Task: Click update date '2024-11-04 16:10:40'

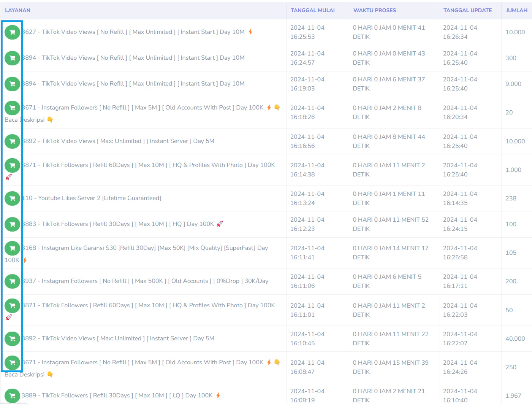Action: coord(460,396)
